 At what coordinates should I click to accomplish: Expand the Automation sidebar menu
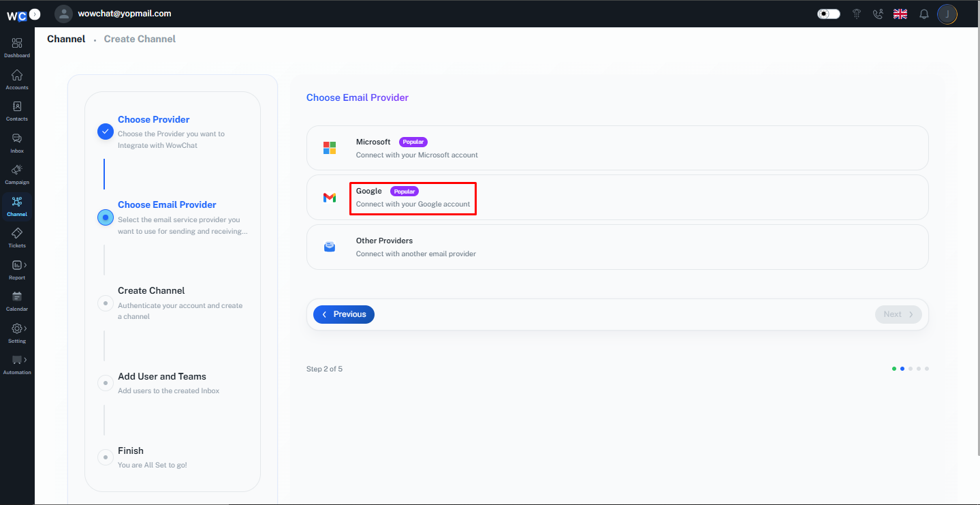(17, 365)
